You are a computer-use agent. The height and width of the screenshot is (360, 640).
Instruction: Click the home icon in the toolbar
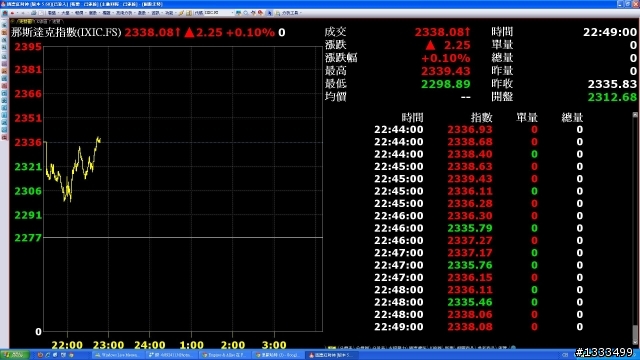click(5, 13)
